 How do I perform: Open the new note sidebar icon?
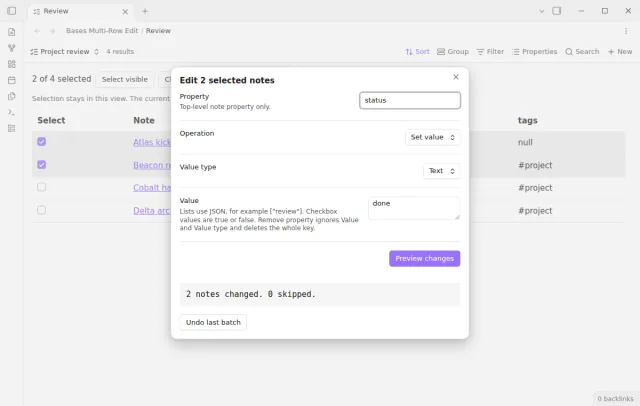coord(11,32)
